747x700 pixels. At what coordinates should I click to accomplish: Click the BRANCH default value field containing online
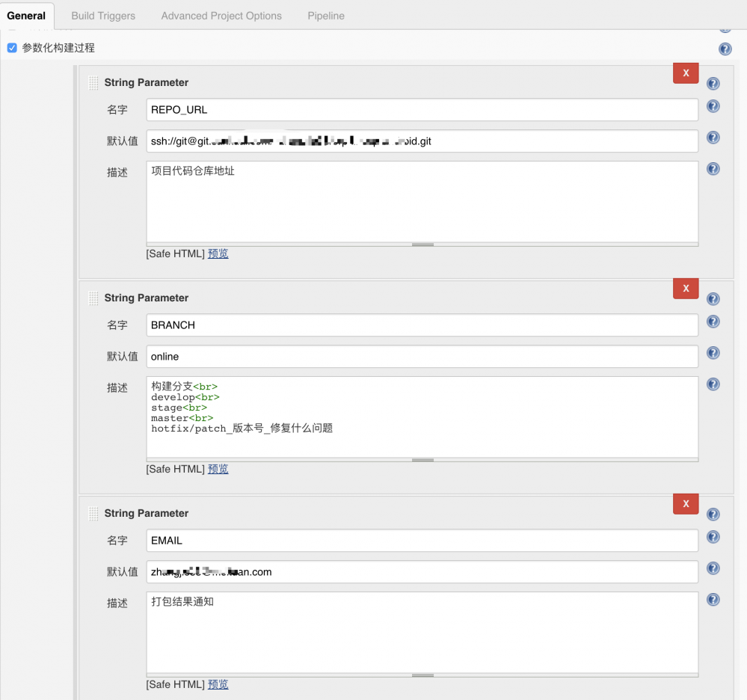421,356
